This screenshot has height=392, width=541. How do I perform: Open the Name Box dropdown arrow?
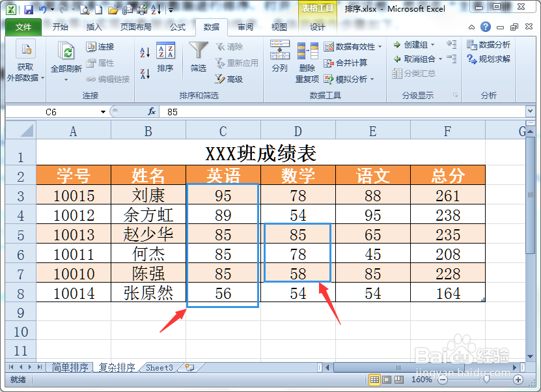coord(103,111)
